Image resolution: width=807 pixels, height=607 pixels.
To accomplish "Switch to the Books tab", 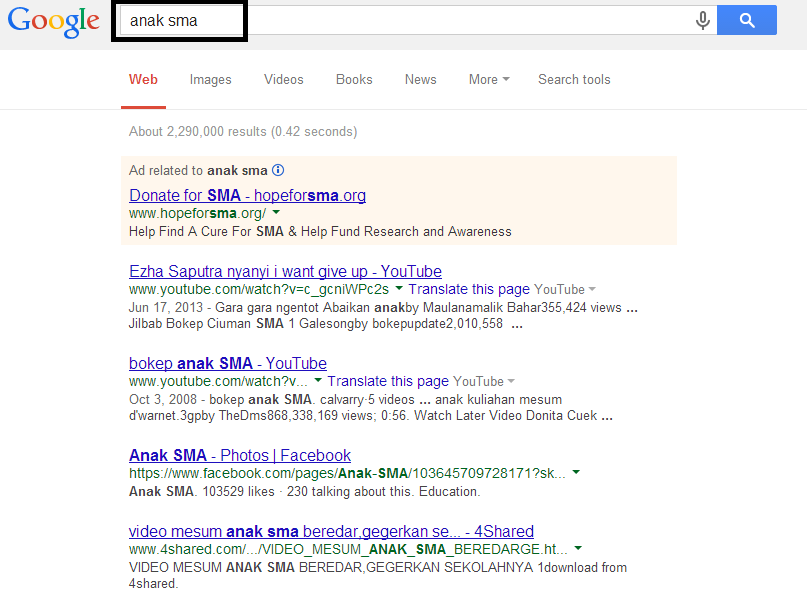I will (354, 80).
